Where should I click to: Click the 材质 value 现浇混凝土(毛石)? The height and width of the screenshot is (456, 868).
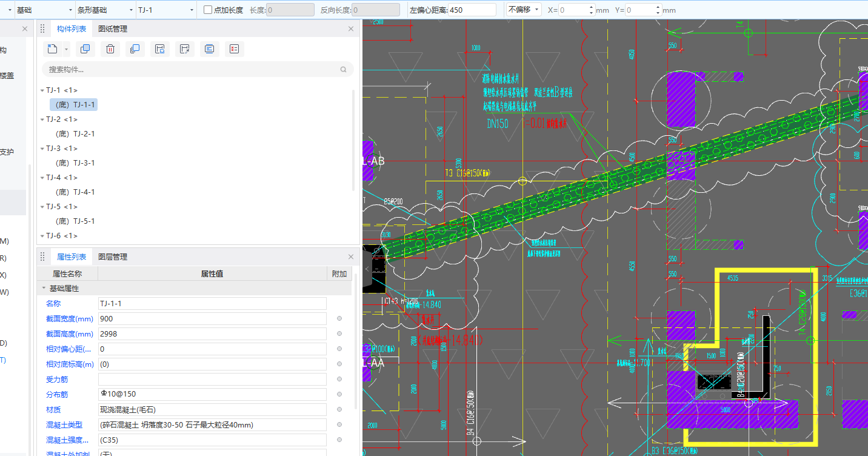coord(212,409)
